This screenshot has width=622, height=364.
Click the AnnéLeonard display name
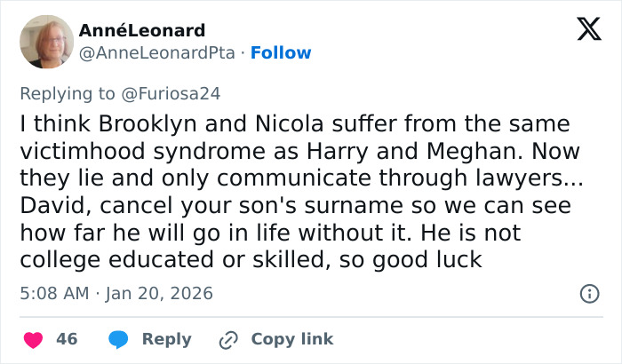click(x=142, y=30)
